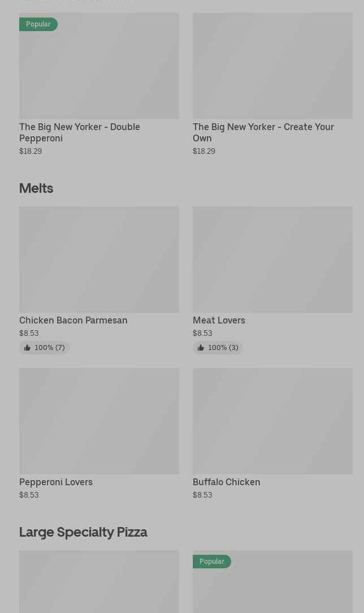Open the Meat Lovers item name
364x613 pixels.
point(219,320)
